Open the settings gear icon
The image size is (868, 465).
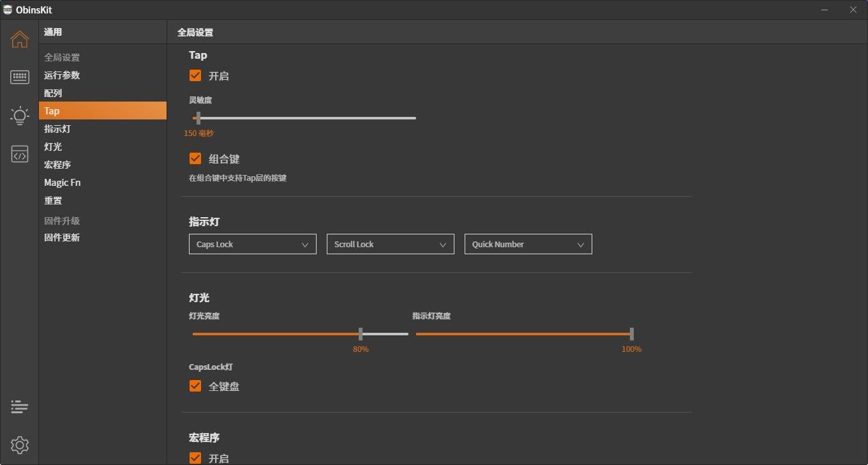click(19, 445)
